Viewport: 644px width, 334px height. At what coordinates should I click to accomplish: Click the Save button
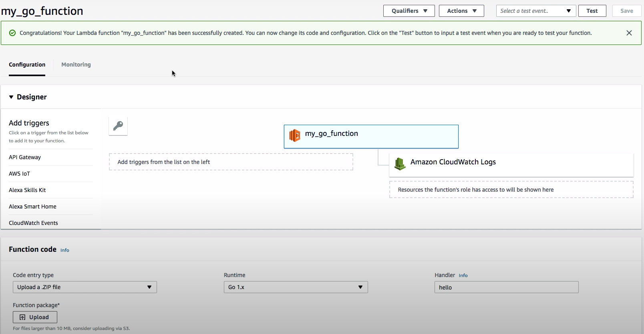tap(626, 11)
